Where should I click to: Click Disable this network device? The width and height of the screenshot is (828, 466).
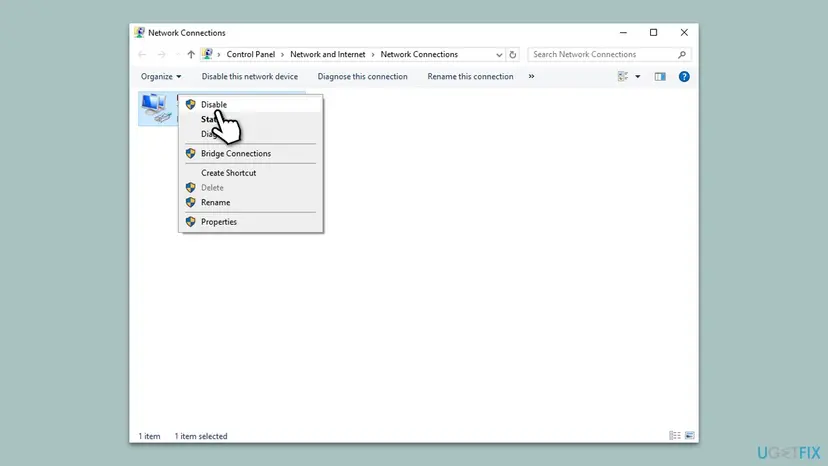click(x=250, y=77)
